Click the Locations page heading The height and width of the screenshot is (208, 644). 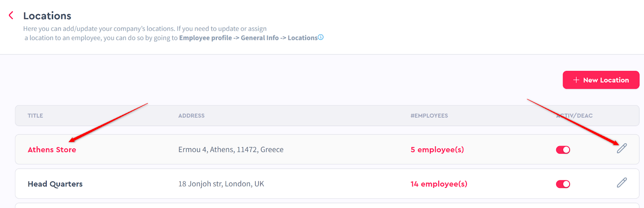pos(47,16)
